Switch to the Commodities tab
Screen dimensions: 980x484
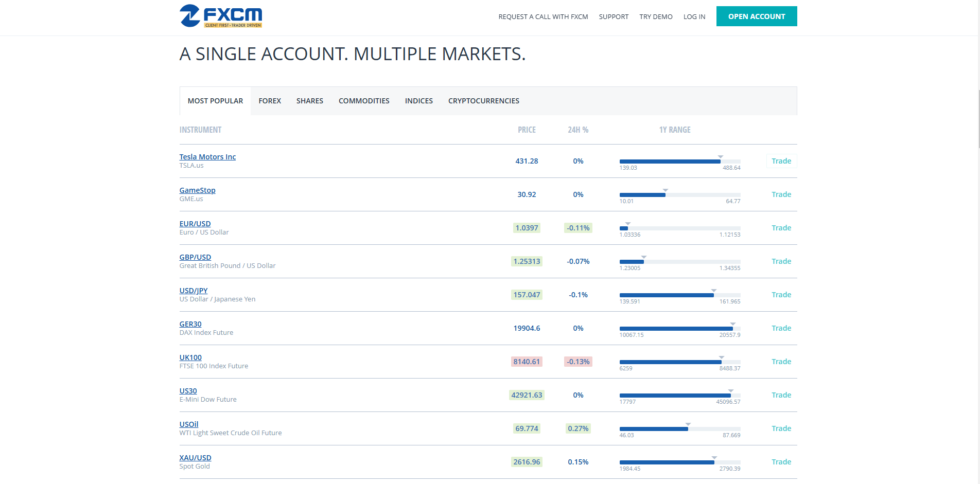[364, 101]
